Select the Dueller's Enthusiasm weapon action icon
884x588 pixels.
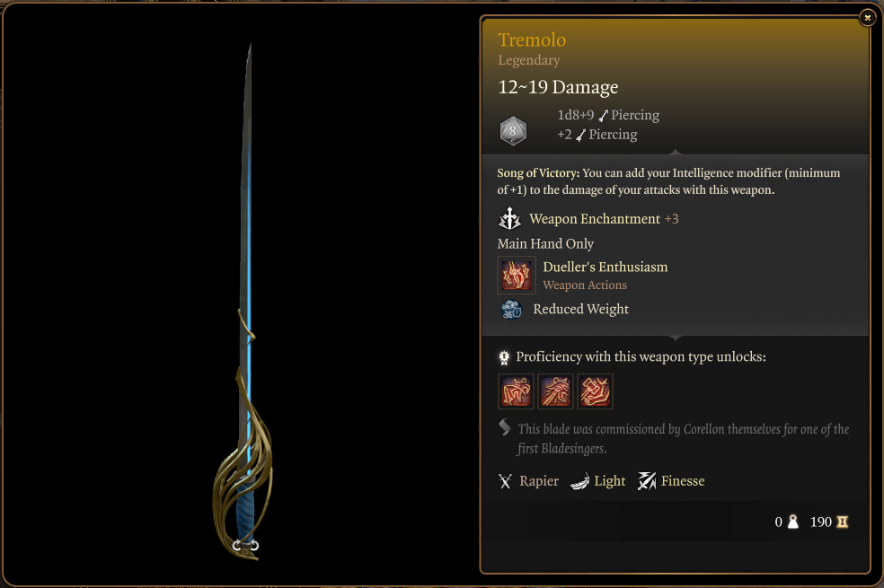(x=517, y=276)
